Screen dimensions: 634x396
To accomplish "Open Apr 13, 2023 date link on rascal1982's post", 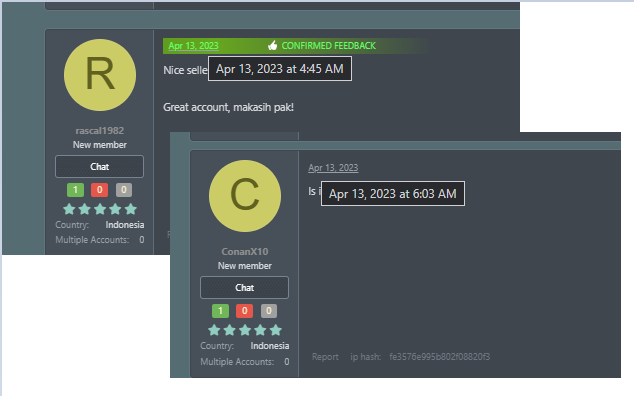I will coord(193,46).
